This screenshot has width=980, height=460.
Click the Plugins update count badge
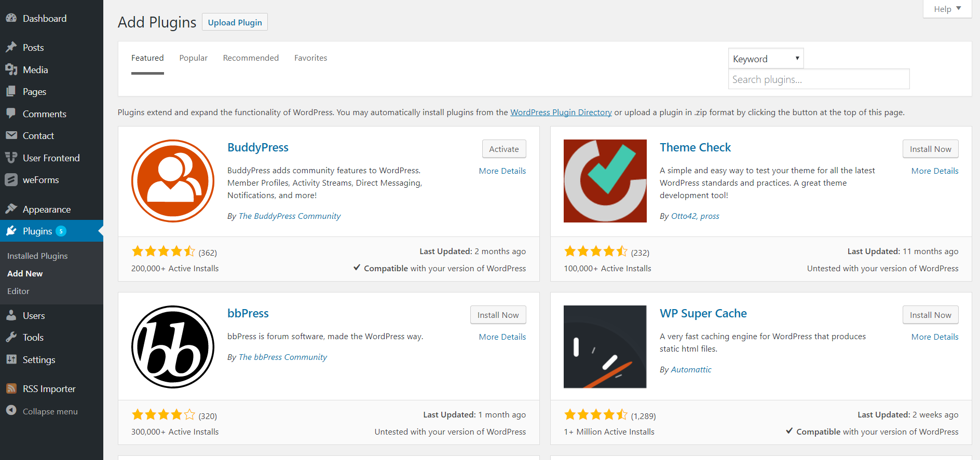point(61,231)
